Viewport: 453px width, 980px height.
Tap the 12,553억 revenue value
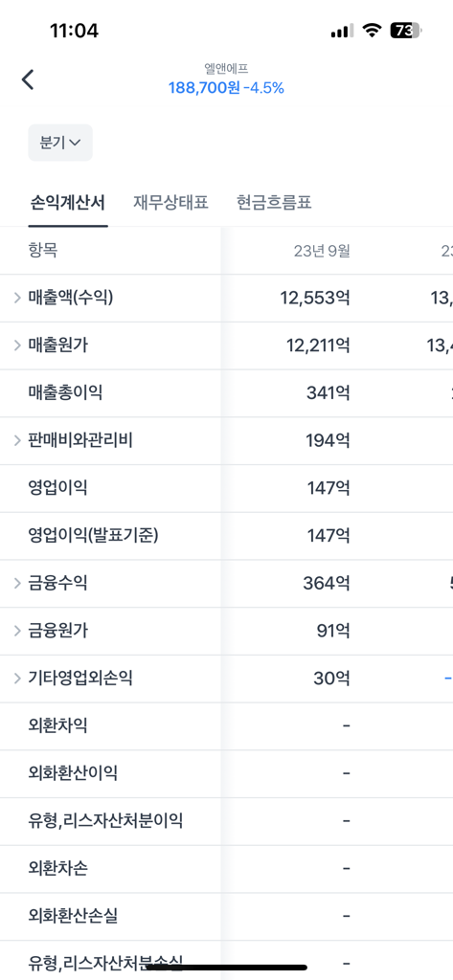(315, 299)
